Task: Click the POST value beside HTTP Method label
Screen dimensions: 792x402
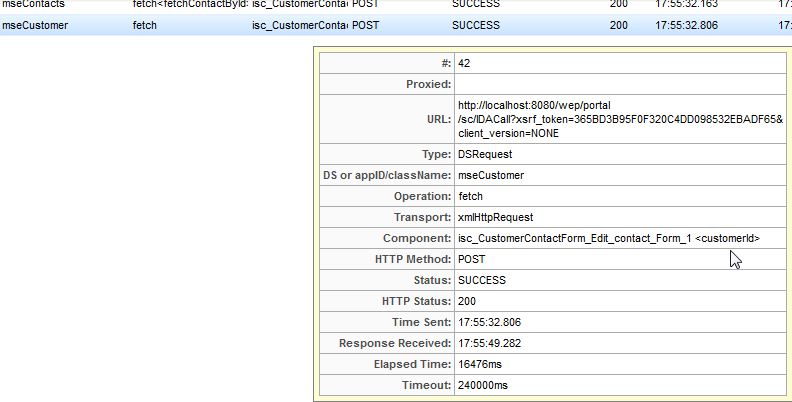Action: 472,259
